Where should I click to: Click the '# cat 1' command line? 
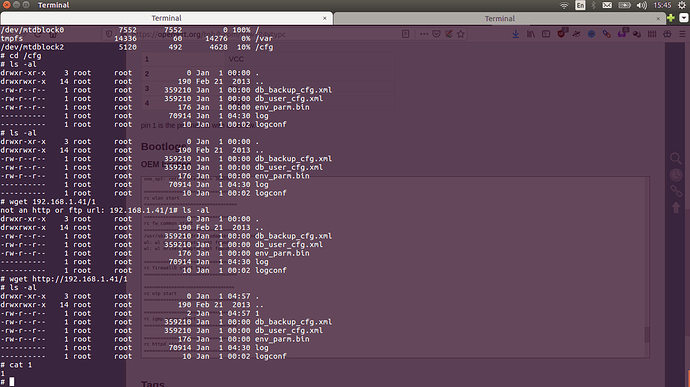[16, 365]
